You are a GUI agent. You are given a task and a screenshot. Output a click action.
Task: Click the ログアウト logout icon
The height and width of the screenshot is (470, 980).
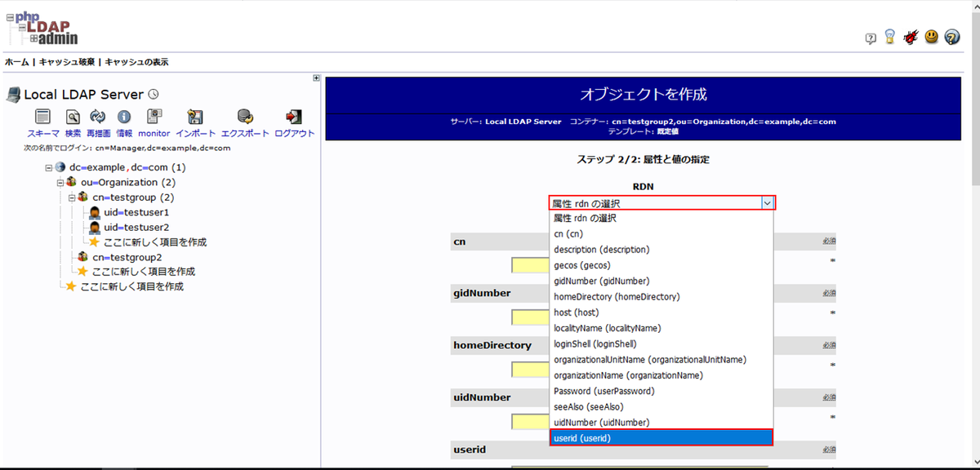(x=294, y=117)
